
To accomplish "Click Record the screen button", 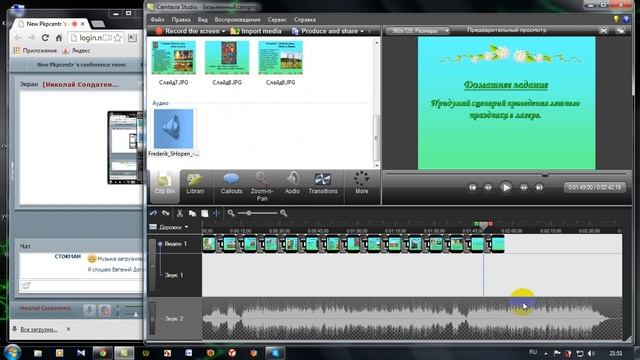I will click(x=188, y=31).
